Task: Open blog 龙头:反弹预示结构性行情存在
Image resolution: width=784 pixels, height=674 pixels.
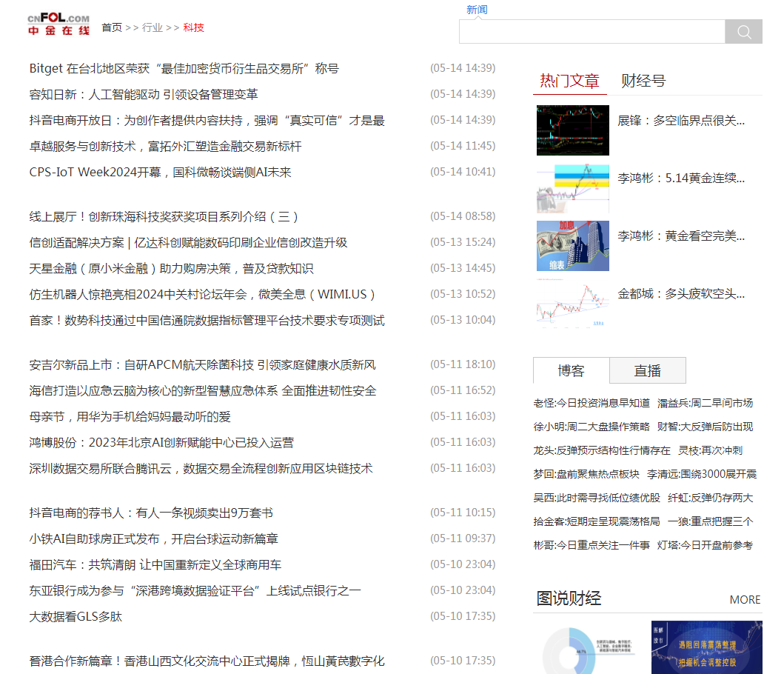Action: click(x=602, y=451)
